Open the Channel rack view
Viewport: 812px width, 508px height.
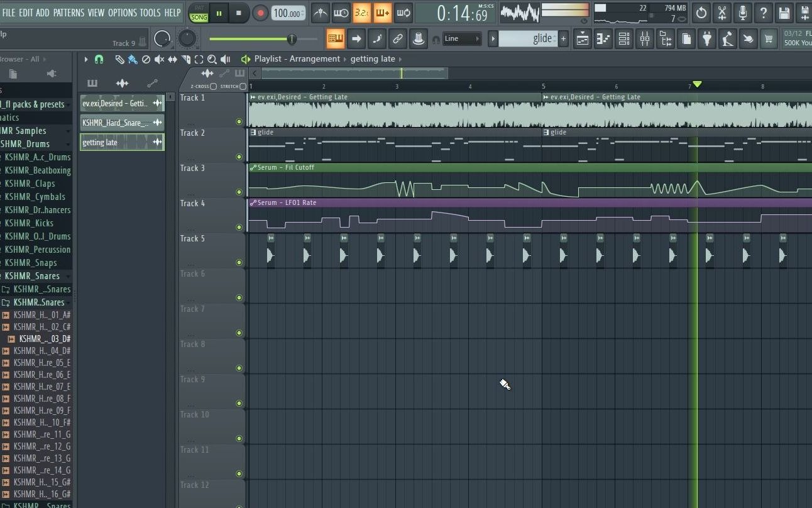624,39
